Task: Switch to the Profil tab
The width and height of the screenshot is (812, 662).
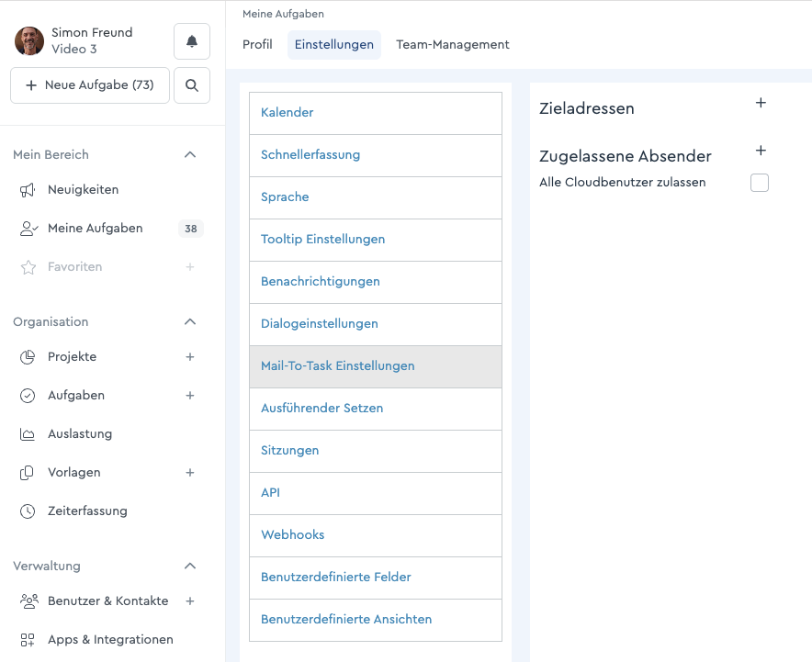Action: pyautogui.click(x=257, y=44)
